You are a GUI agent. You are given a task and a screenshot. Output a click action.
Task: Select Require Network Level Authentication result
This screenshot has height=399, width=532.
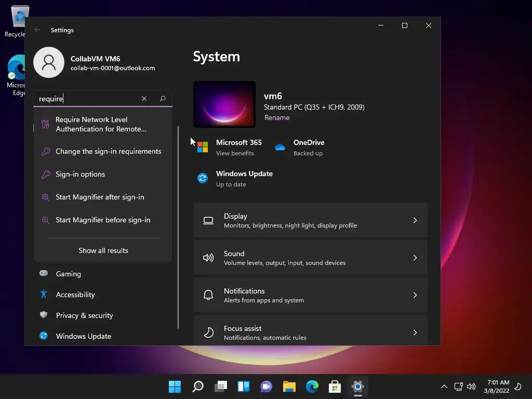point(103,124)
